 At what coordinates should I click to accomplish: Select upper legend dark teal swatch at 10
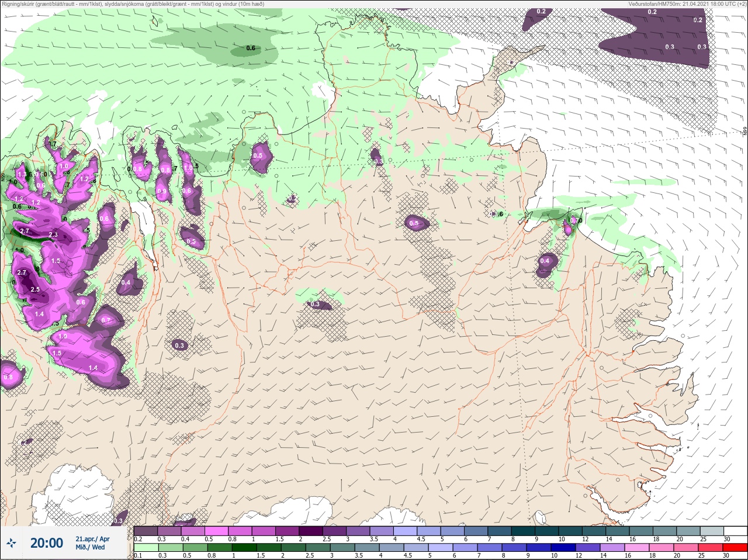(x=570, y=531)
